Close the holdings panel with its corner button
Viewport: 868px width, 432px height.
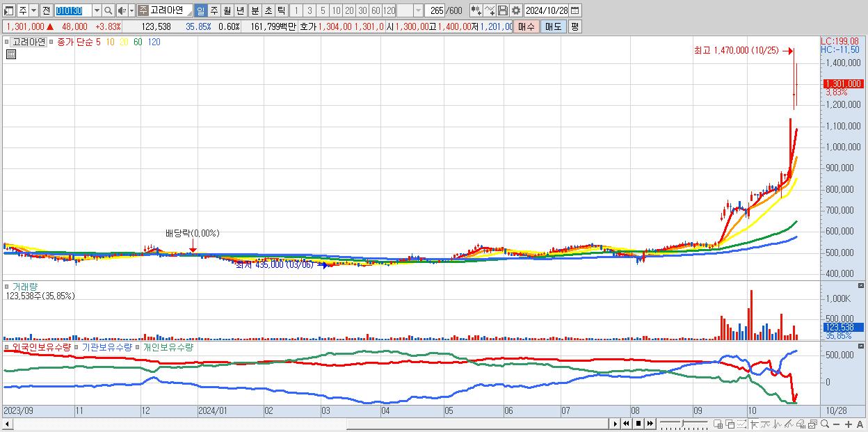pos(861,346)
